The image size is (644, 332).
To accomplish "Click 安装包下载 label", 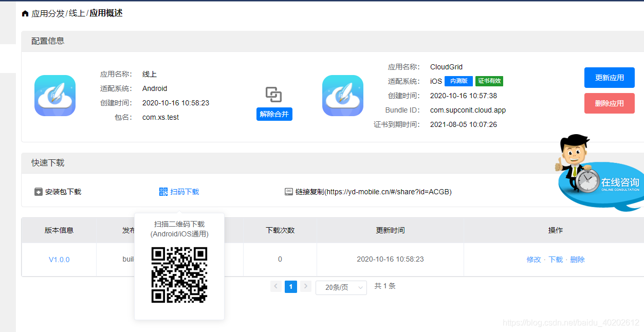I will tap(63, 192).
